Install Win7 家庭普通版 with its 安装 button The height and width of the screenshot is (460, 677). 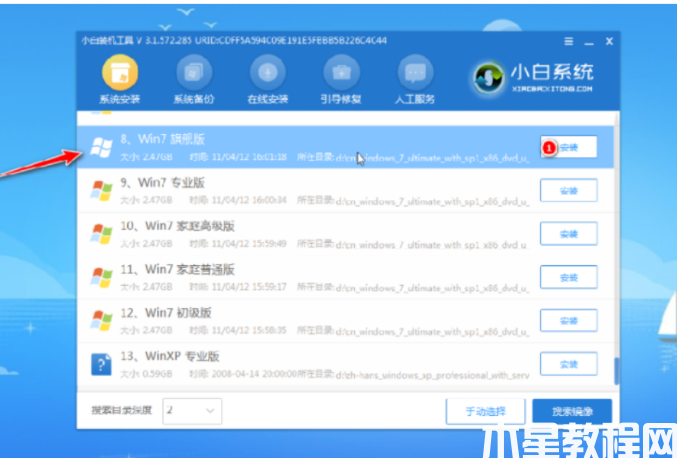pos(569,277)
